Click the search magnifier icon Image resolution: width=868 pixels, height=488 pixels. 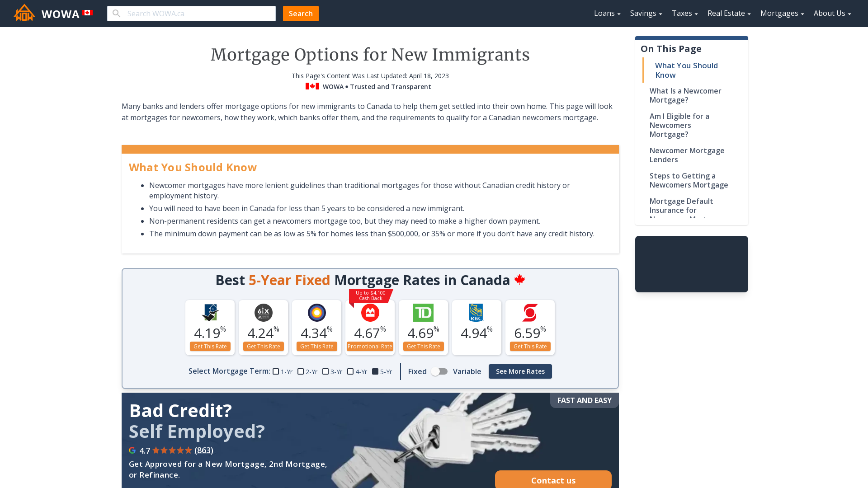pyautogui.click(x=116, y=13)
